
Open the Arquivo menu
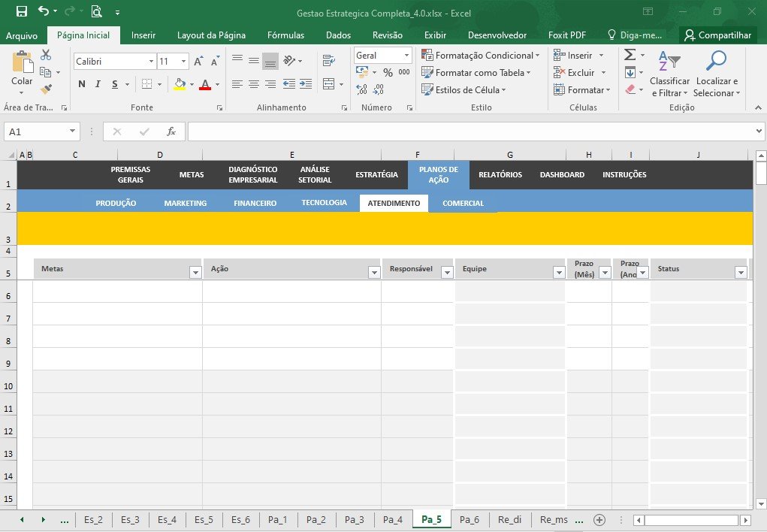coord(22,35)
